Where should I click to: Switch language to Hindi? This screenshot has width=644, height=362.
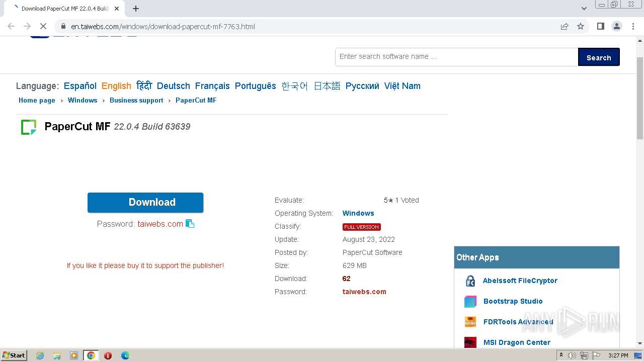click(144, 86)
